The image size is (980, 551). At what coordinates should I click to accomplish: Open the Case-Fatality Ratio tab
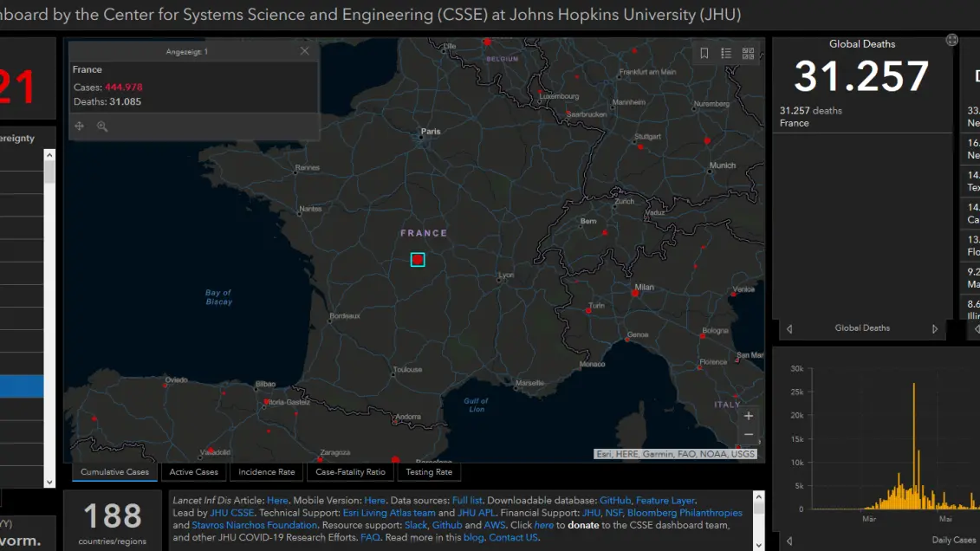pyautogui.click(x=350, y=472)
